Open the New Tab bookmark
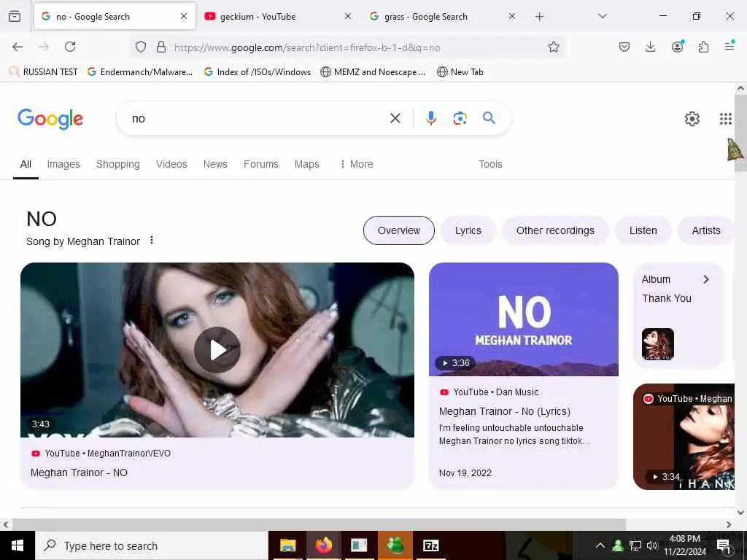 (x=460, y=72)
